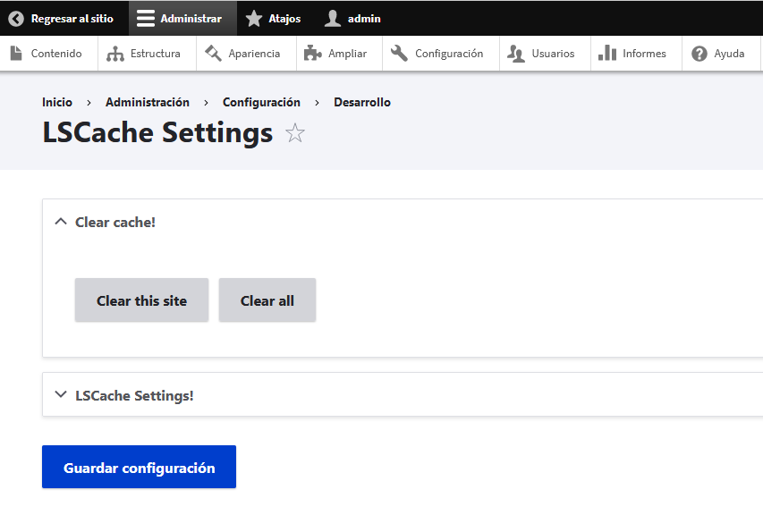Screen dimensions: 763x532
Task: Click the wrench icon of Configuración
Action: click(400, 53)
